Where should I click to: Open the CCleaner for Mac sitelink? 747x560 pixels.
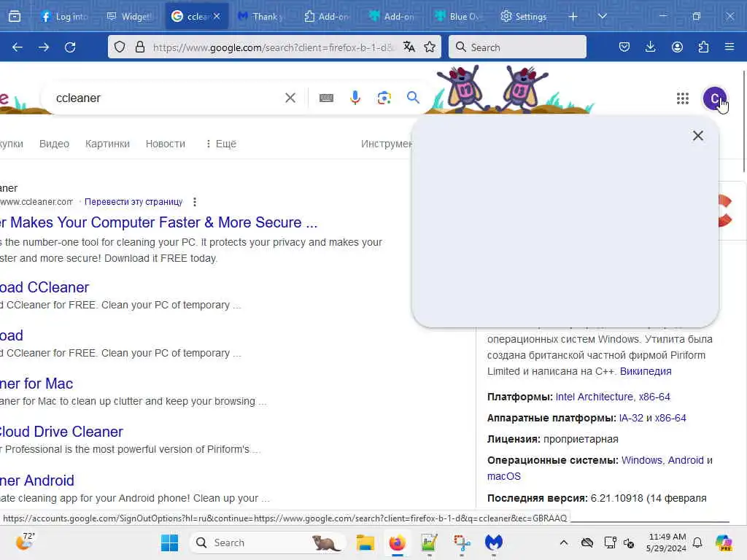[36, 384]
